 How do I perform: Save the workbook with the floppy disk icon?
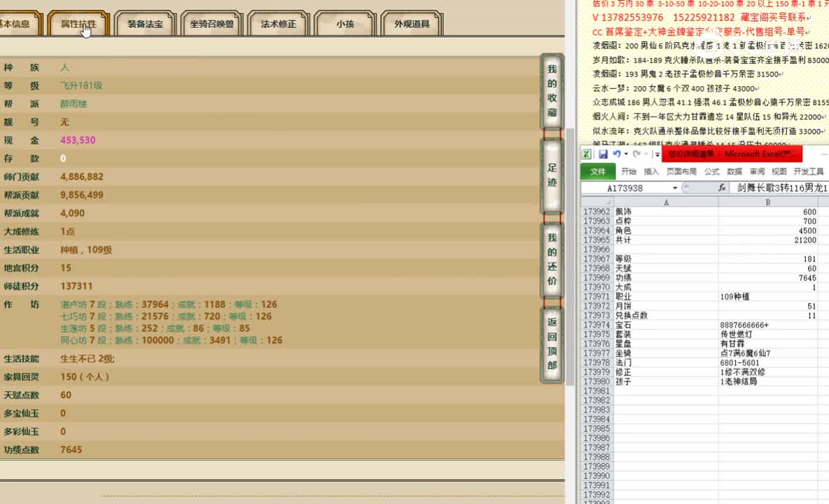(603, 154)
